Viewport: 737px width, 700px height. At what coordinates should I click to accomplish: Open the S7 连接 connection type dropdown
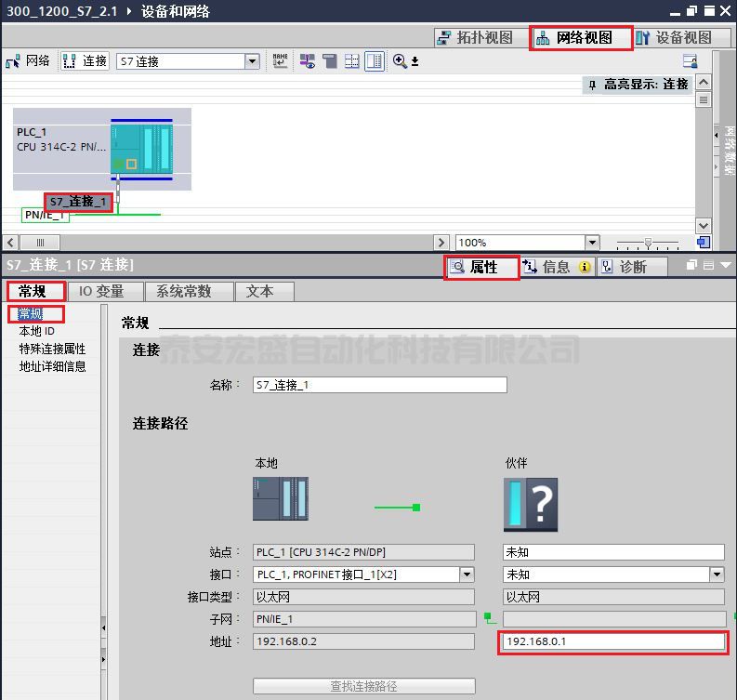pos(252,61)
